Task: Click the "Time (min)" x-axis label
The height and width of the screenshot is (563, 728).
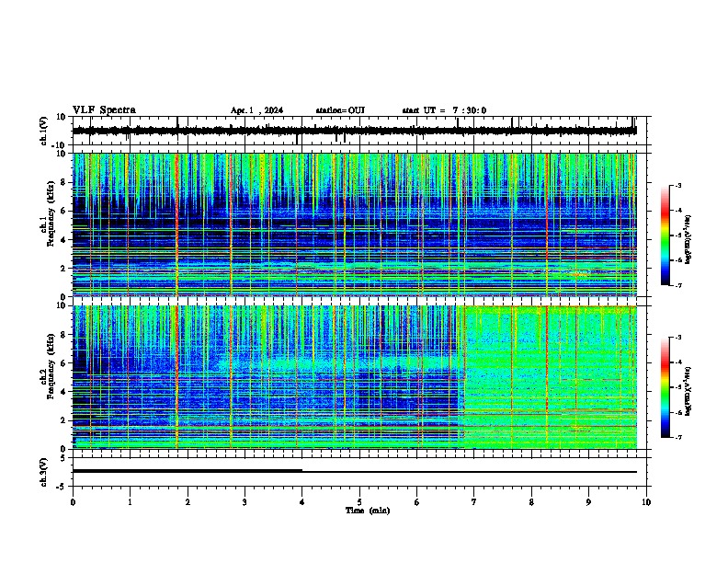Action: pos(368,511)
